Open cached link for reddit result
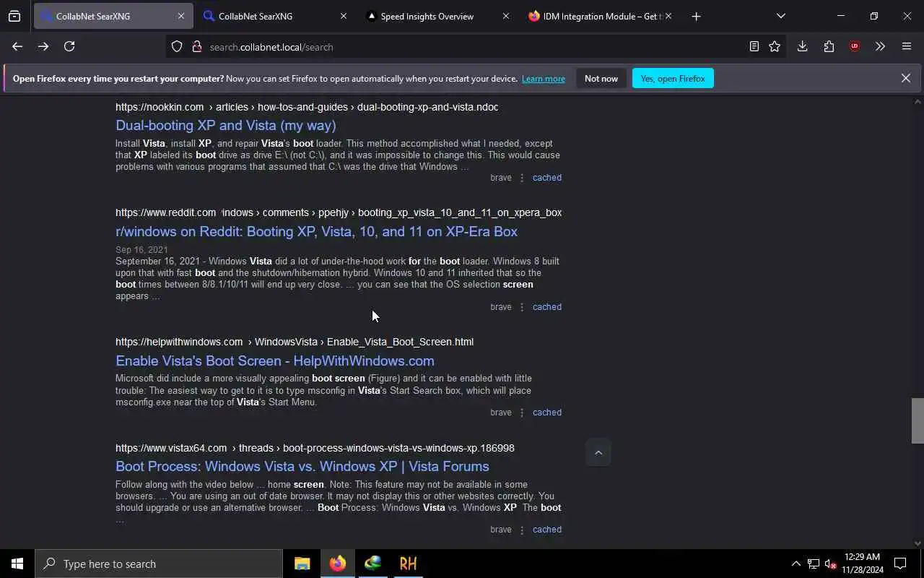 pos(546,307)
